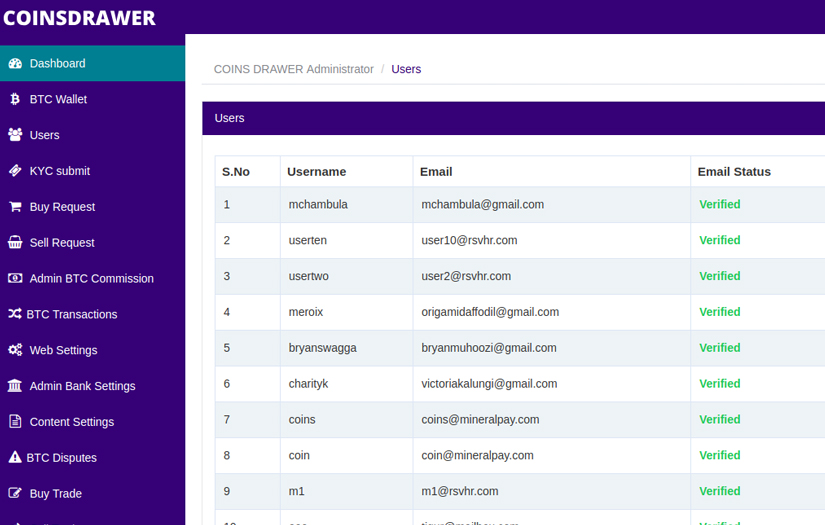The image size is (825, 525).
Task: Open BTC Disputes page
Action: (x=93, y=457)
